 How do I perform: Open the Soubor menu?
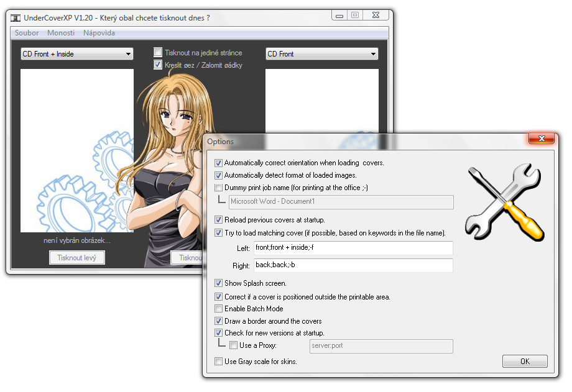point(27,33)
